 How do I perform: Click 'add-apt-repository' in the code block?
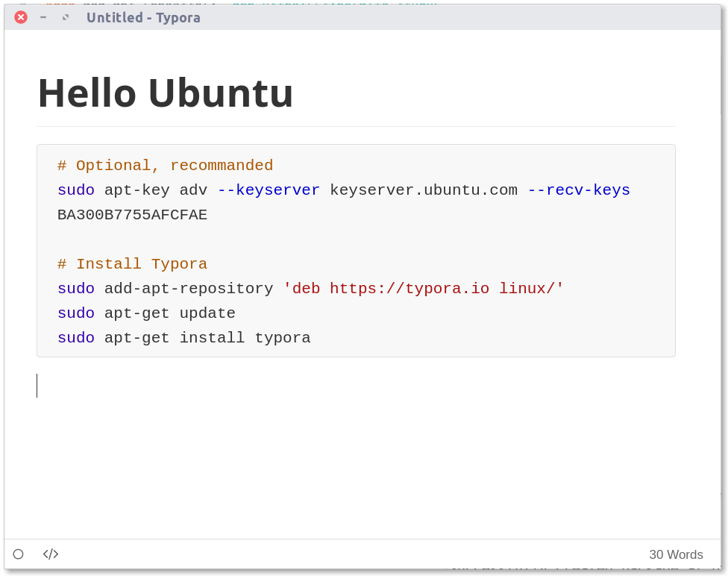189,289
